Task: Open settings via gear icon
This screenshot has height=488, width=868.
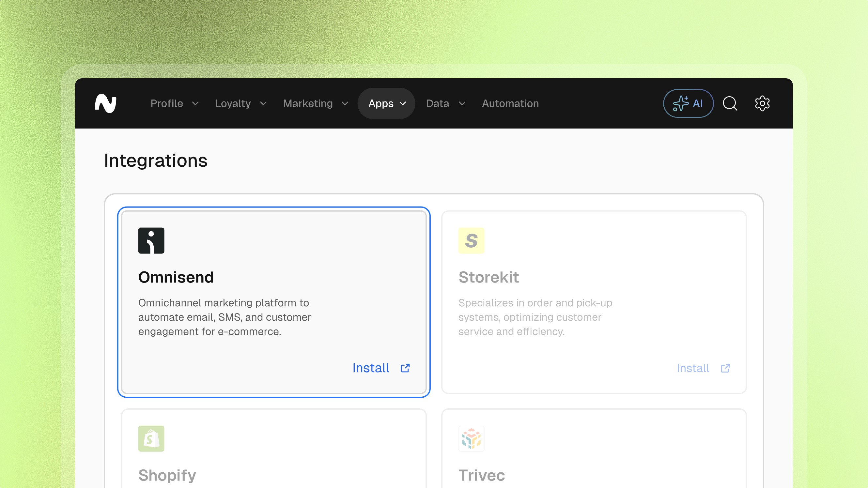Action: tap(762, 103)
